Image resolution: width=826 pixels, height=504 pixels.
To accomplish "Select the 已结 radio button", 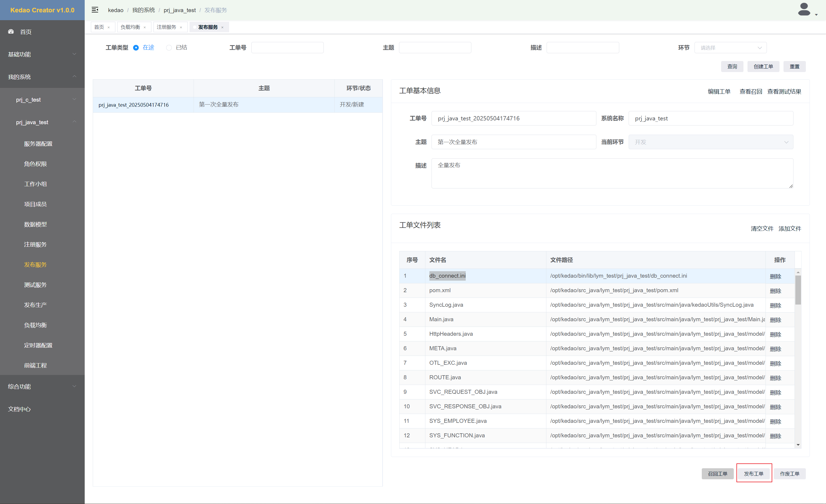I will click(x=169, y=48).
